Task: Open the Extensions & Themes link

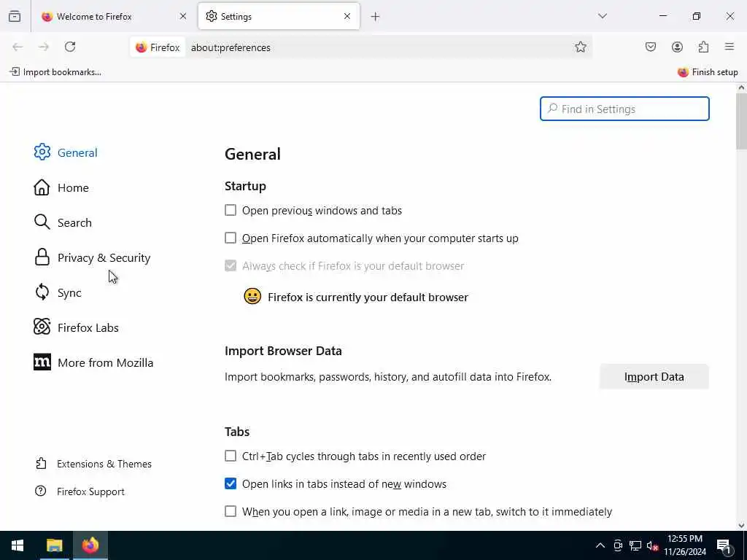Action: tap(104, 464)
